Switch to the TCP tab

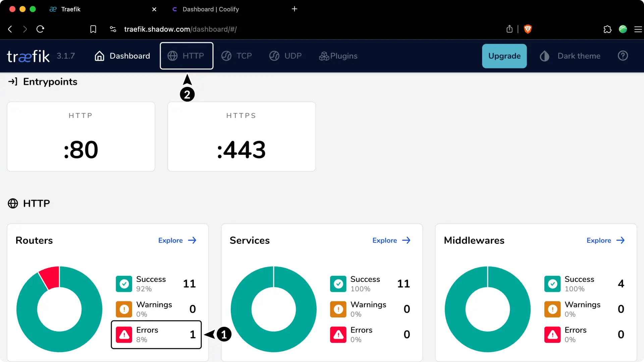pos(236,56)
